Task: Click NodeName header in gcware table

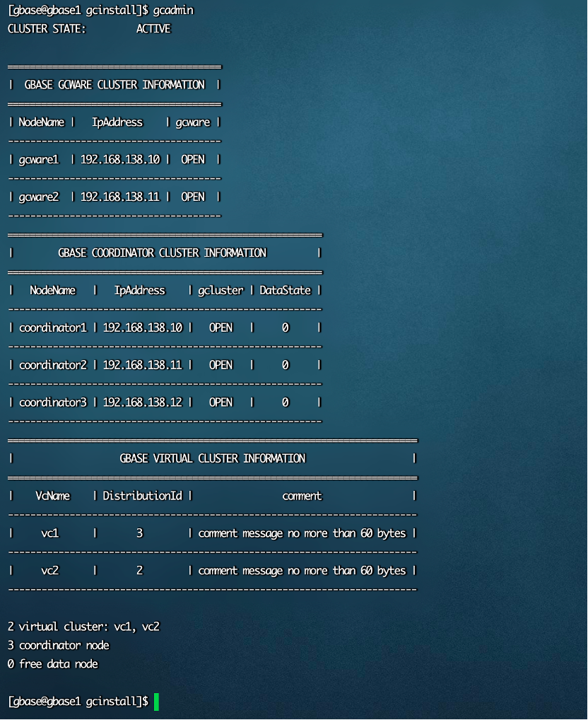Action: coord(42,122)
